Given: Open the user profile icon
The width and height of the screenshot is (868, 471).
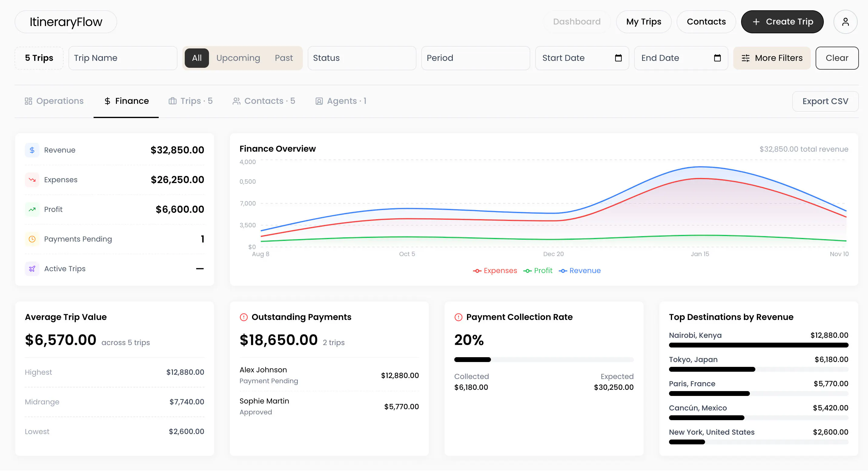Looking at the screenshot, I should [x=845, y=22].
